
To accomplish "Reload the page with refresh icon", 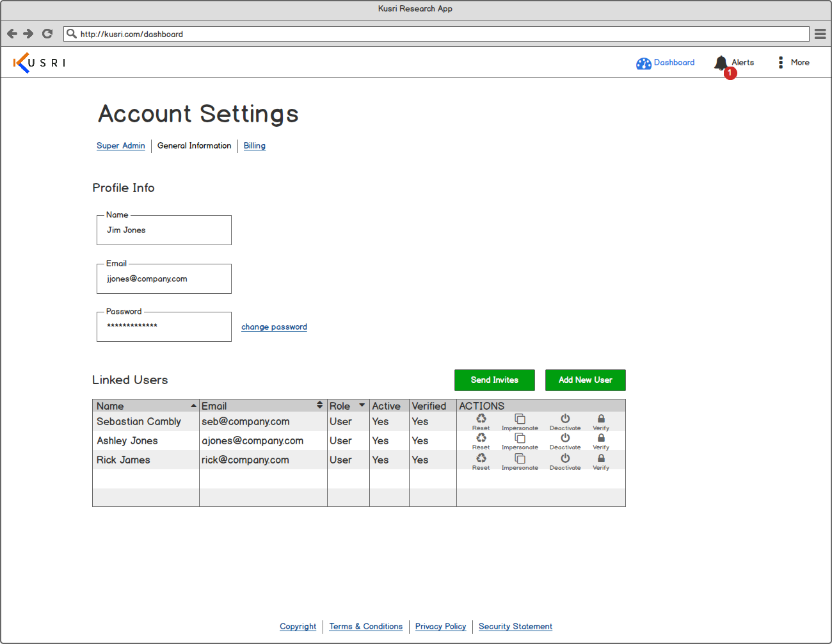I will tap(47, 33).
